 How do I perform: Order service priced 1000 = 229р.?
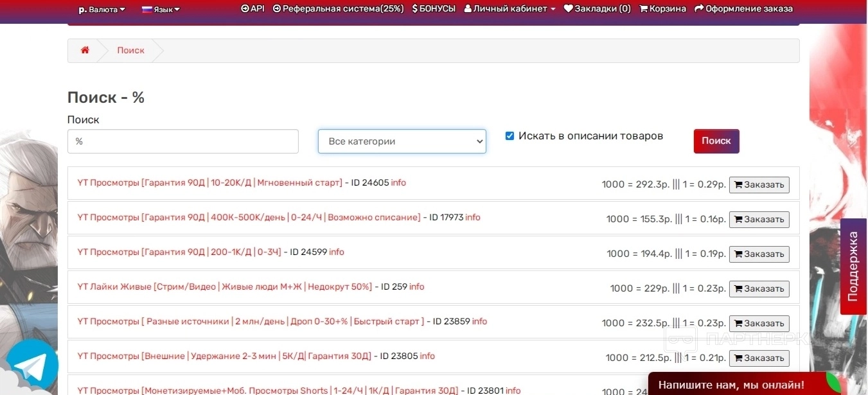[759, 289]
